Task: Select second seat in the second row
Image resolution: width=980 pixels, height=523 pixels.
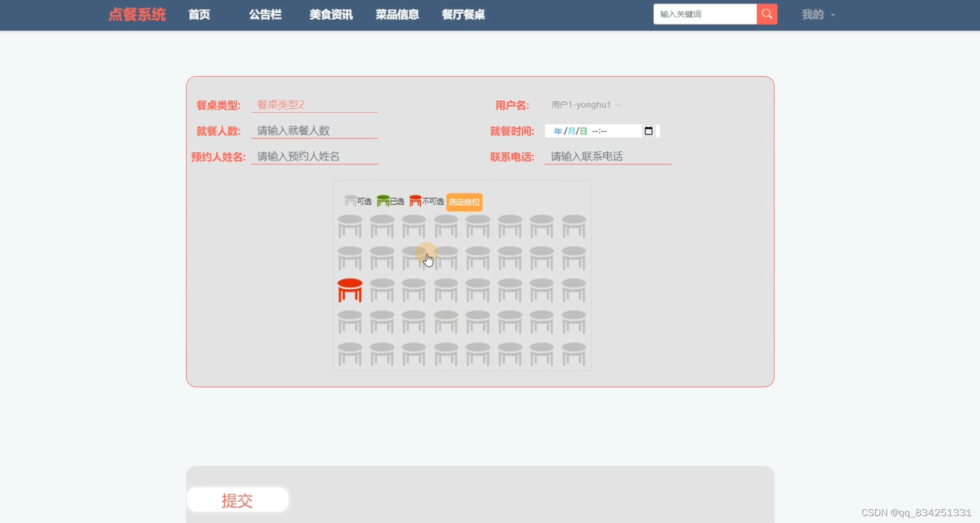Action: 382,258
